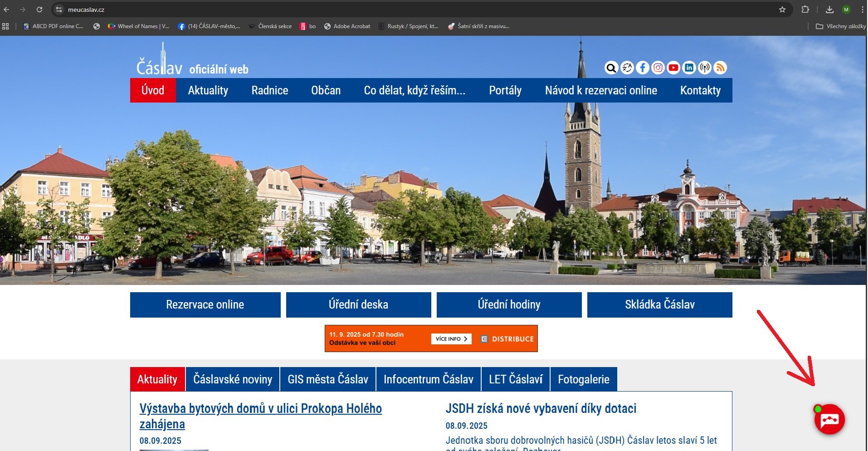Select Kontakty in the main navigation
Screen dimensions: 868x451
[700, 90]
